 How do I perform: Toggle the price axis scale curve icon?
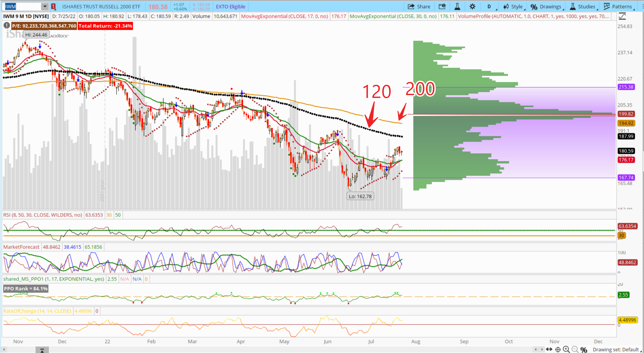point(622,16)
